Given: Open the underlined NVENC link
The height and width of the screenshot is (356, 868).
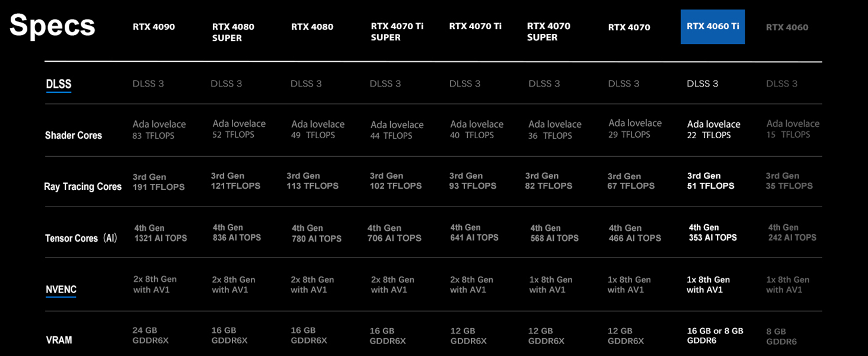Looking at the screenshot, I should pyautogui.click(x=61, y=290).
